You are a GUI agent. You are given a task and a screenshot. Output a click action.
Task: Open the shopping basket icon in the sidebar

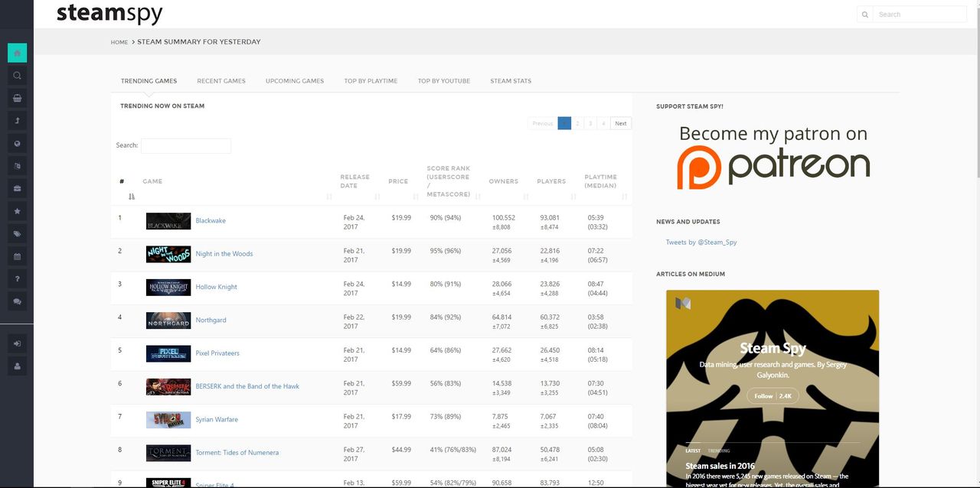point(17,98)
